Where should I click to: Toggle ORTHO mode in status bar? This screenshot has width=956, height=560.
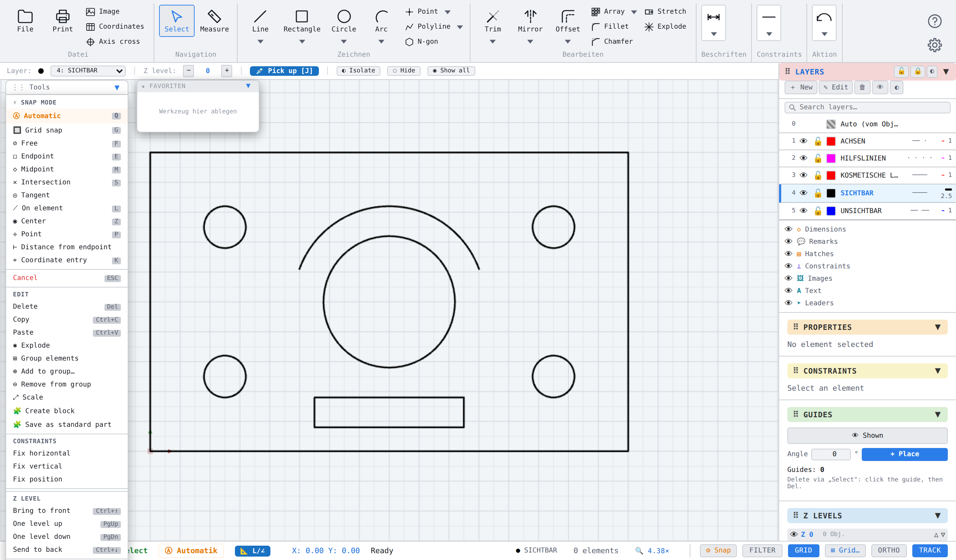click(888, 550)
